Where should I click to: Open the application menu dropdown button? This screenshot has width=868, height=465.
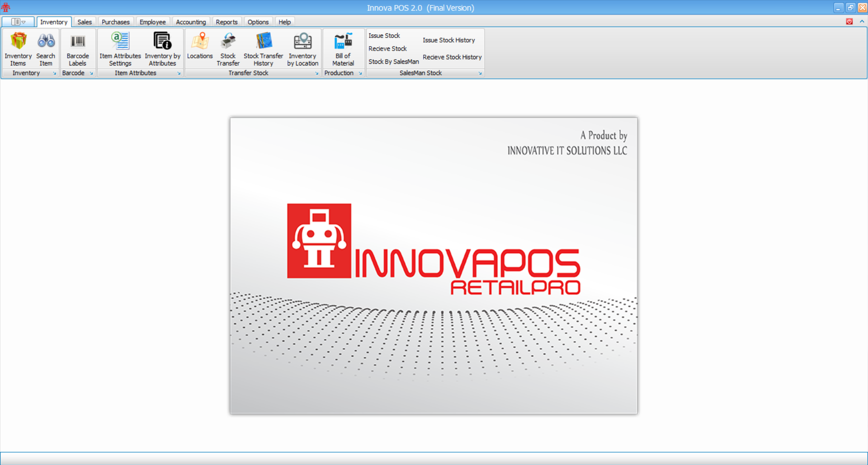[18, 22]
